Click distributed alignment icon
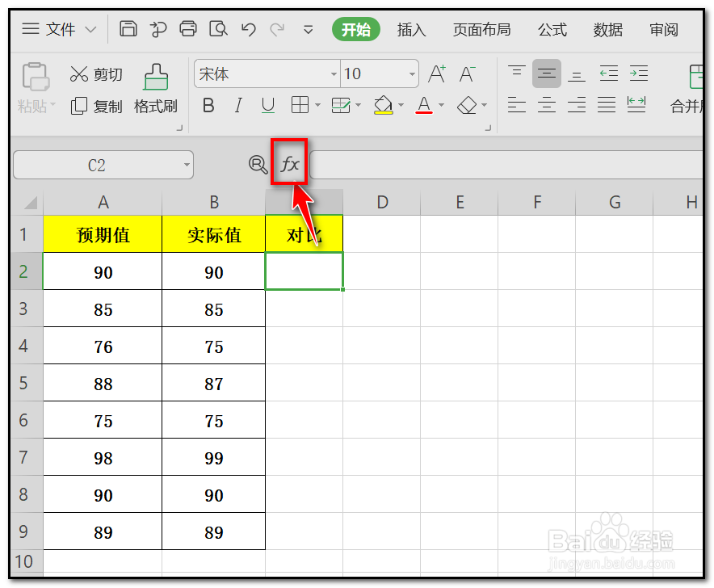The image size is (714, 588). pos(636,105)
